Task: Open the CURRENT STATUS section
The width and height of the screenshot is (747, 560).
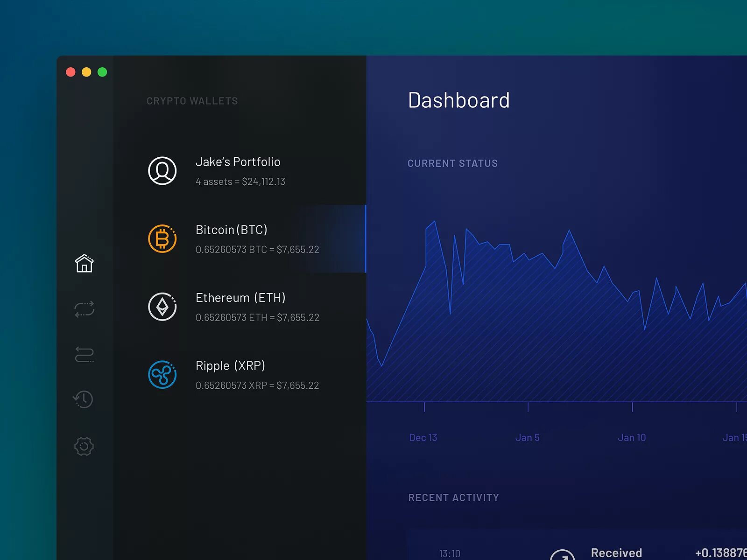Action: 453,163
